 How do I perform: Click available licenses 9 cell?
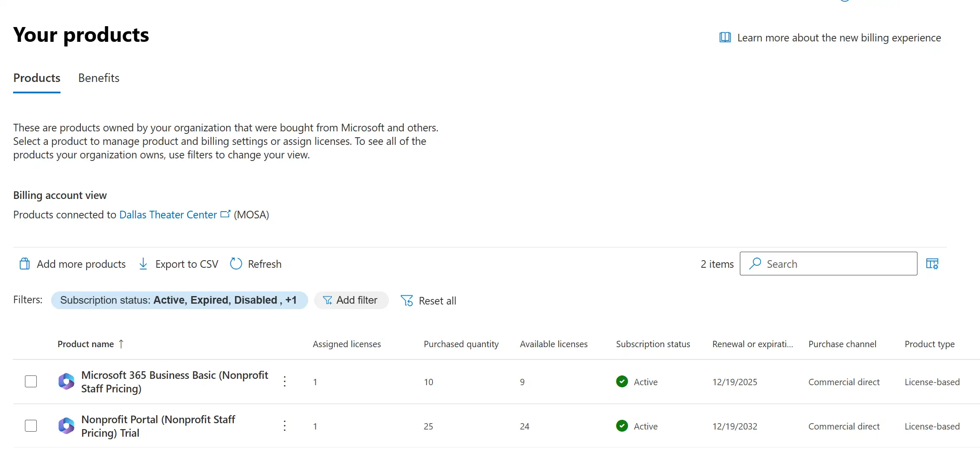click(x=523, y=382)
